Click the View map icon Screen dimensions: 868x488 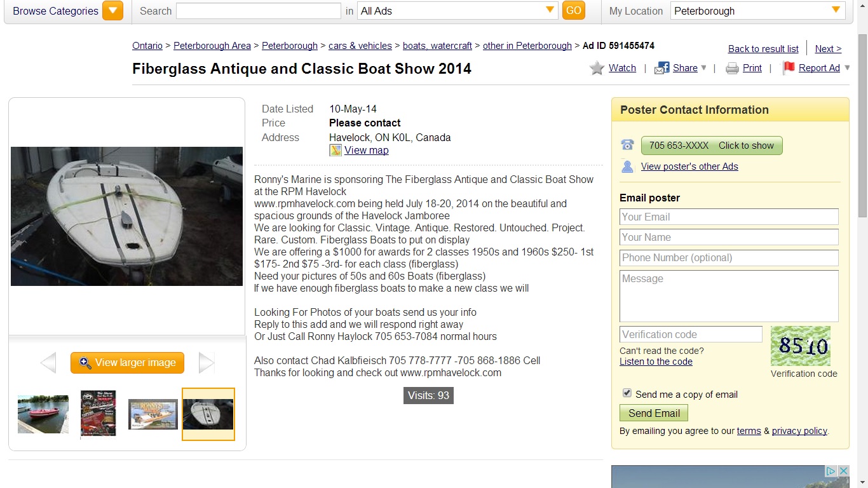pos(336,151)
